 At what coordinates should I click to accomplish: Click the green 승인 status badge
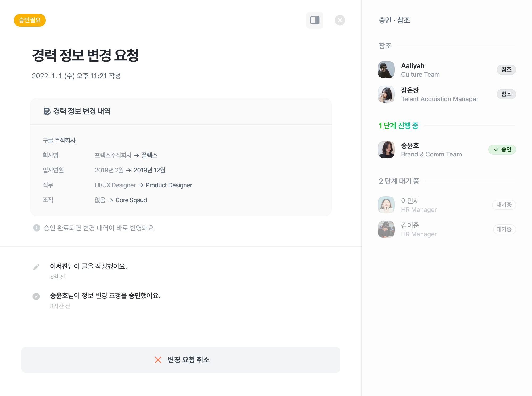tap(502, 150)
